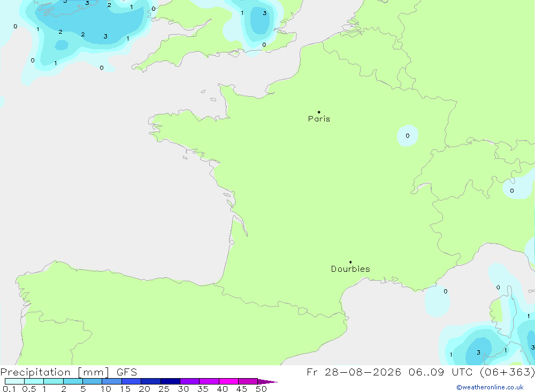Click the legend value label '50'

[x=261, y=389]
